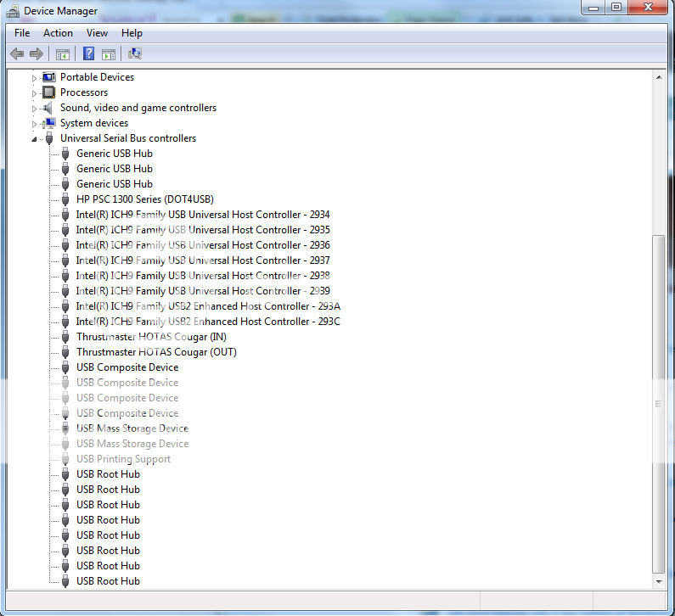Open the File menu

click(x=22, y=33)
